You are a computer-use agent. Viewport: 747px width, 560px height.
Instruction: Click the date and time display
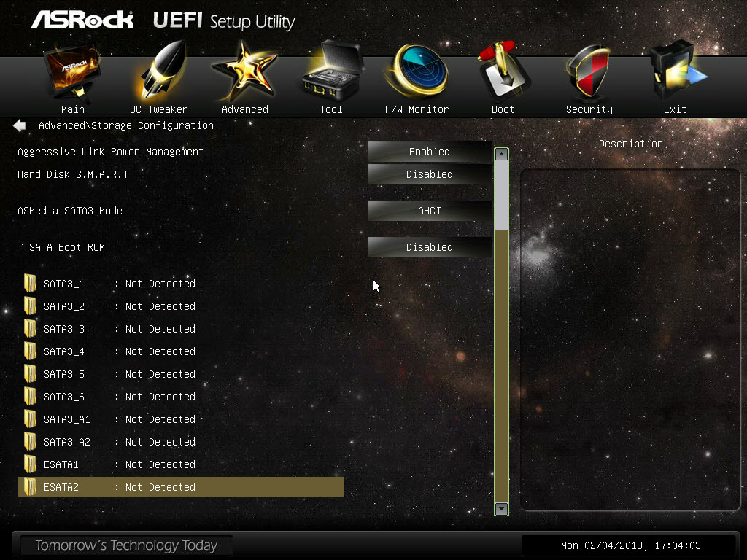click(x=631, y=545)
